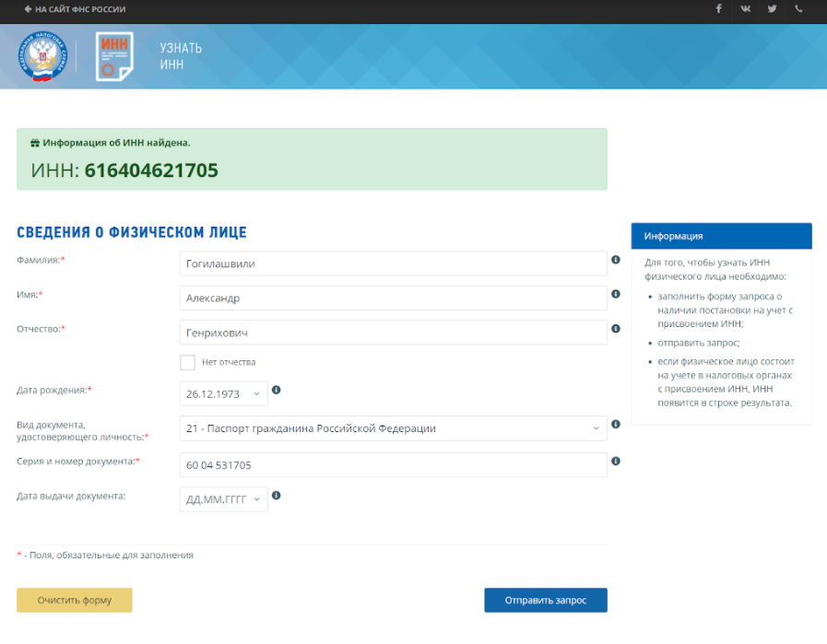The height and width of the screenshot is (644, 827).
Task: Show info tooltip for Отчество field
Action: click(x=616, y=328)
